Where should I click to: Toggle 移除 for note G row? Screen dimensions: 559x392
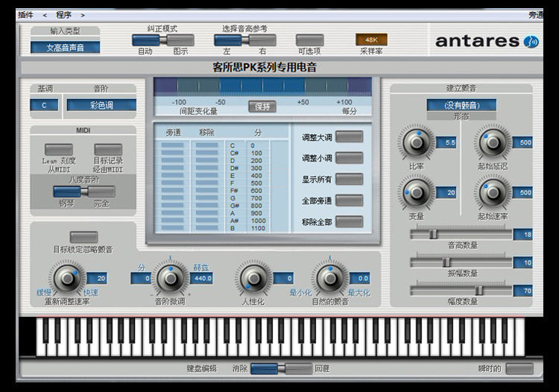point(206,197)
